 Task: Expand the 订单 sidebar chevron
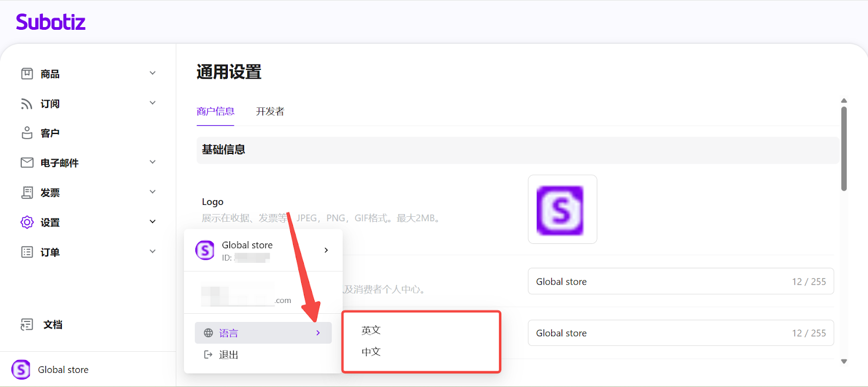(x=152, y=251)
